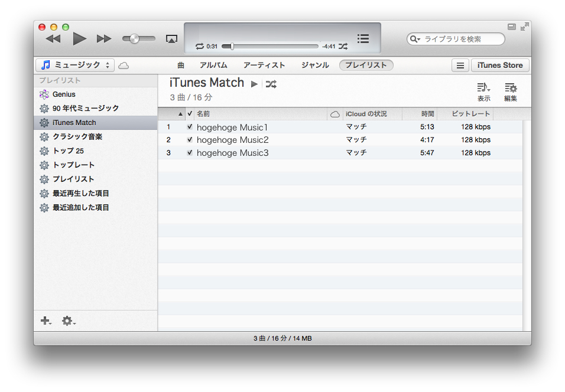Image resolution: width=565 pixels, height=392 pixels.
Task: Click the 3 曲 / 16 分 / 14 MB status bar
Action: pyautogui.click(x=282, y=338)
